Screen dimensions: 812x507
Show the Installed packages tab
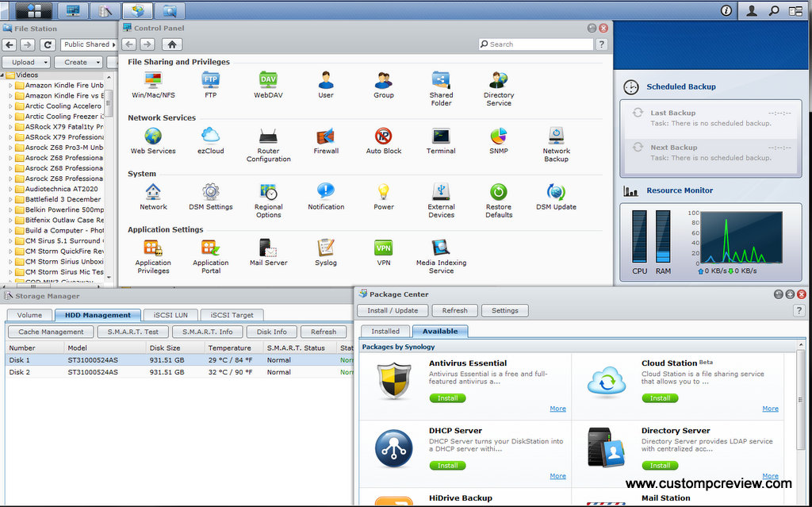(385, 332)
